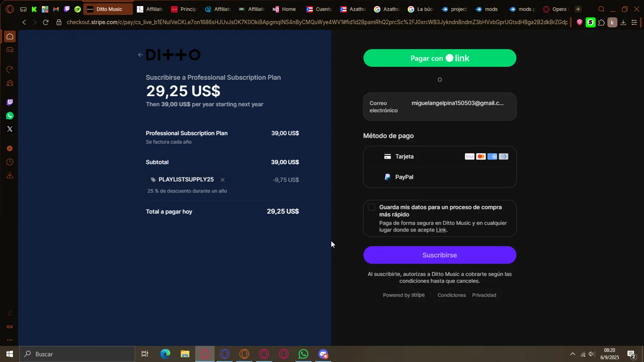Switch to the 'project' tab
The height and width of the screenshot is (362, 644).
(454, 9)
